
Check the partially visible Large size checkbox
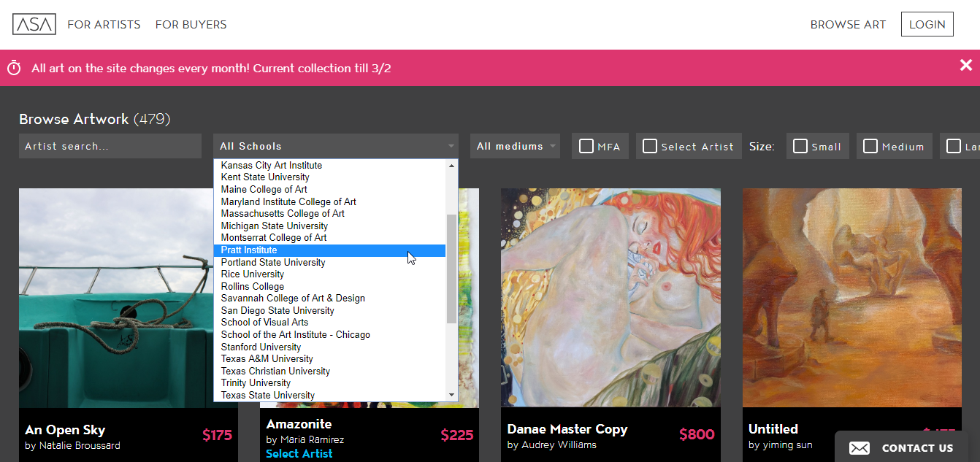(x=954, y=147)
